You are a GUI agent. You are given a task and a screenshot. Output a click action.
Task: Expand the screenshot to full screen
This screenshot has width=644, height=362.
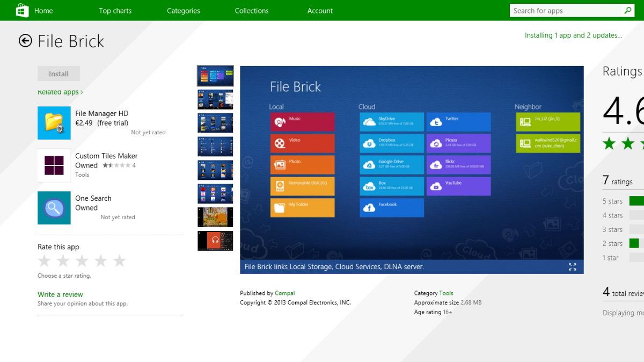(573, 267)
